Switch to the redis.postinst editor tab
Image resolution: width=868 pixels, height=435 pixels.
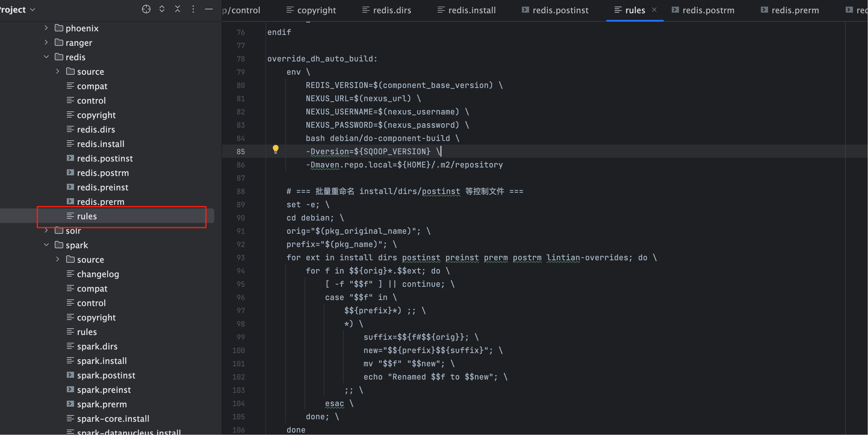point(555,10)
